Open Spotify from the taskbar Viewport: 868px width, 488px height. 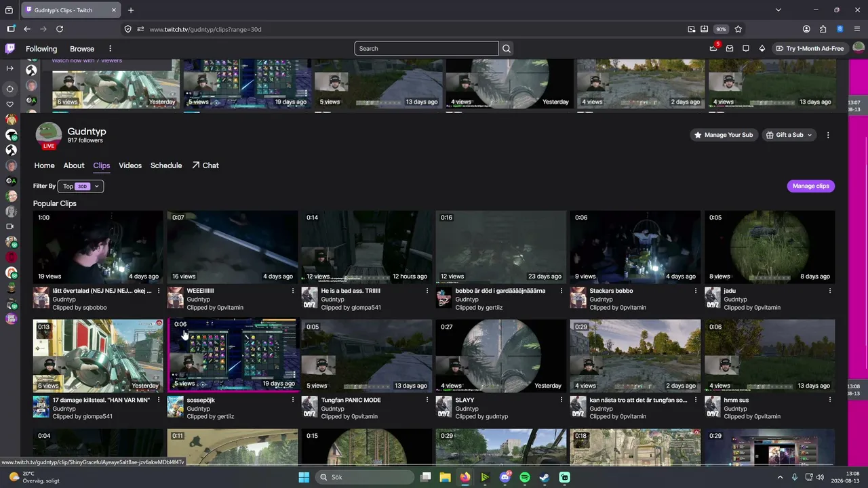click(525, 477)
